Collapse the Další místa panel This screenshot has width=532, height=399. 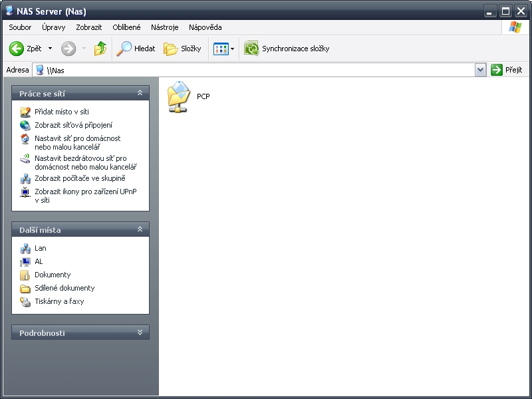click(140, 229)
